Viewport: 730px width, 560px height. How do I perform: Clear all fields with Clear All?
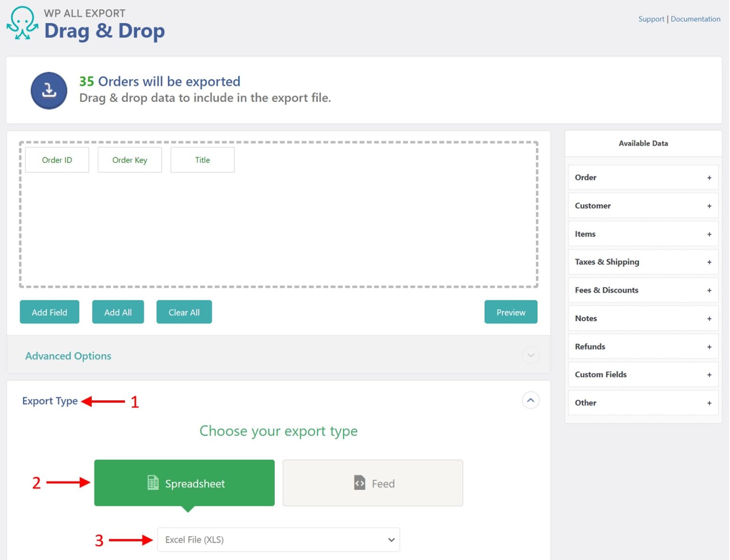184,312
